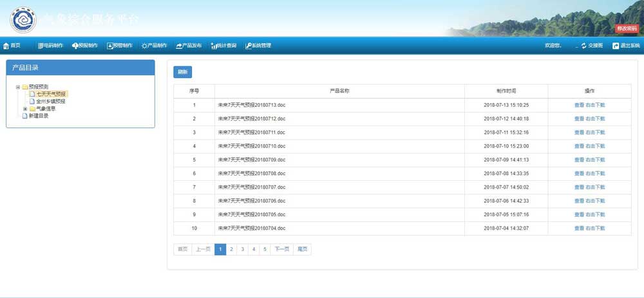Open the 预警制作 menu icon

(109, 46)
